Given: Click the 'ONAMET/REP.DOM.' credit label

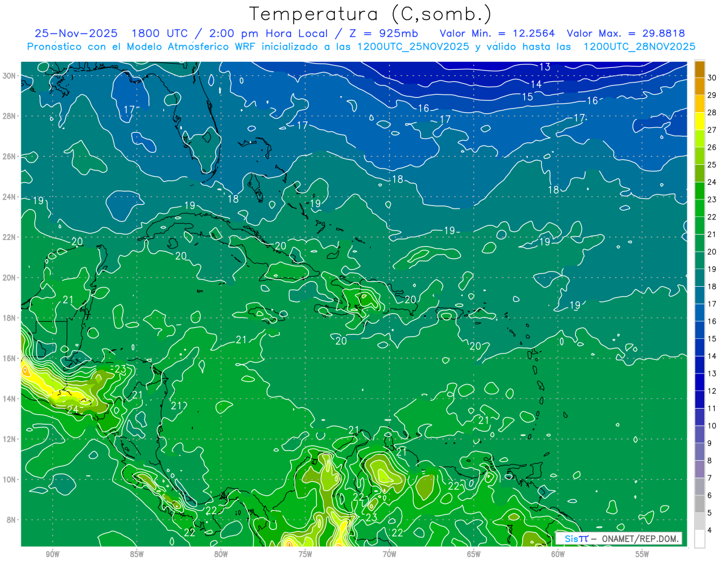Looking at the screenshot, I should (x=639, y=538).
